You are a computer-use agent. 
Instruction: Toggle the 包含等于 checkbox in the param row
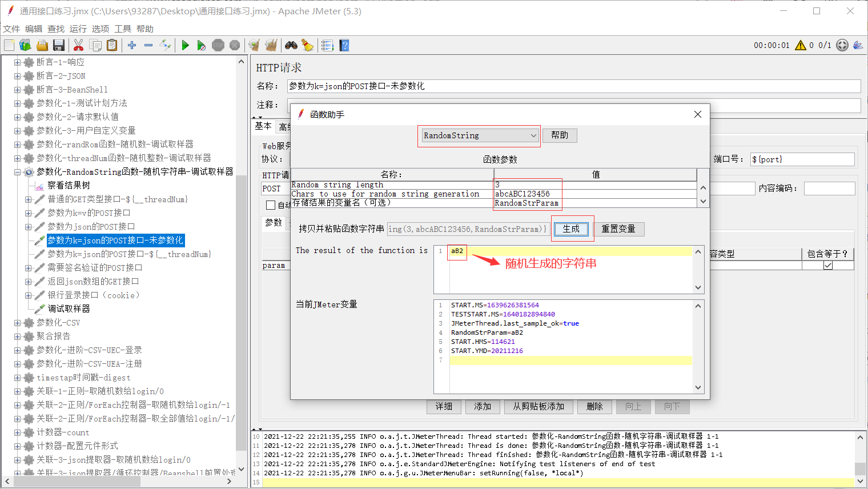pos(828,266)
